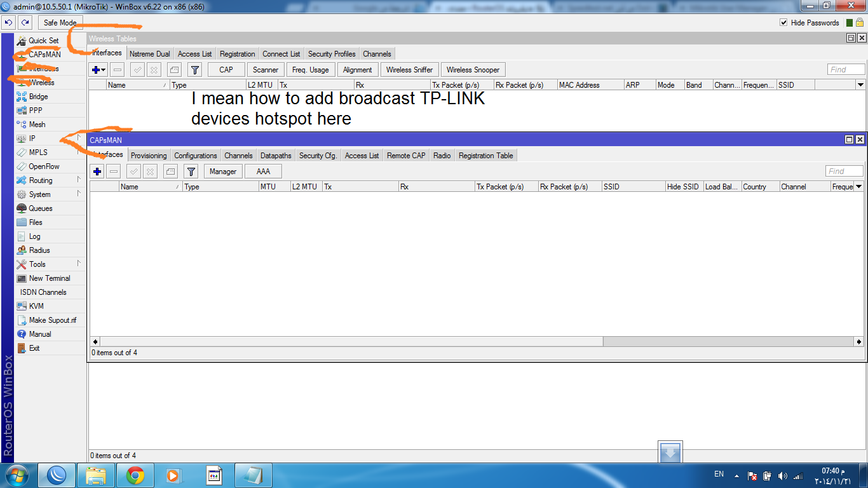Open Google Chrome from taskbar
This screenshot has width=868, height=488.
(135, 475)
